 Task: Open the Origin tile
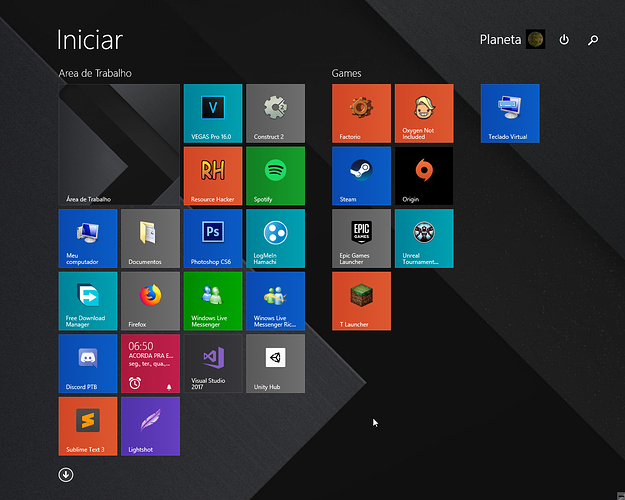click(x=424, y=176)
